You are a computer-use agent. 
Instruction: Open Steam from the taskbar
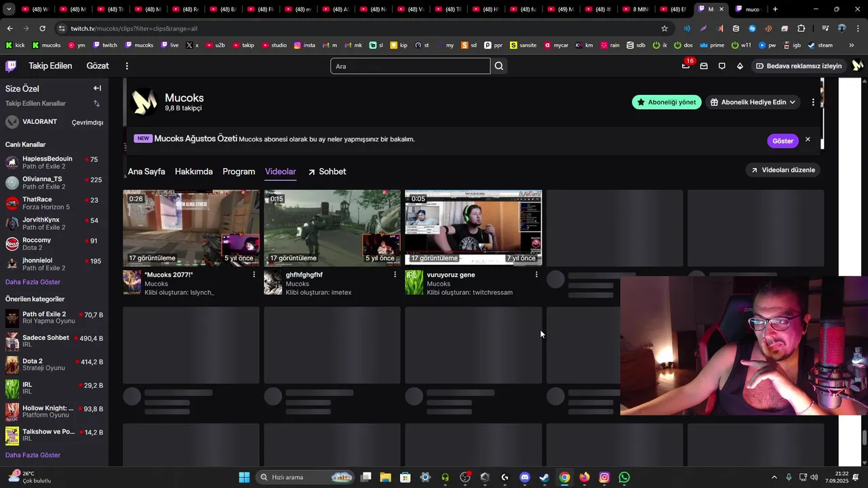coord(545,477)
